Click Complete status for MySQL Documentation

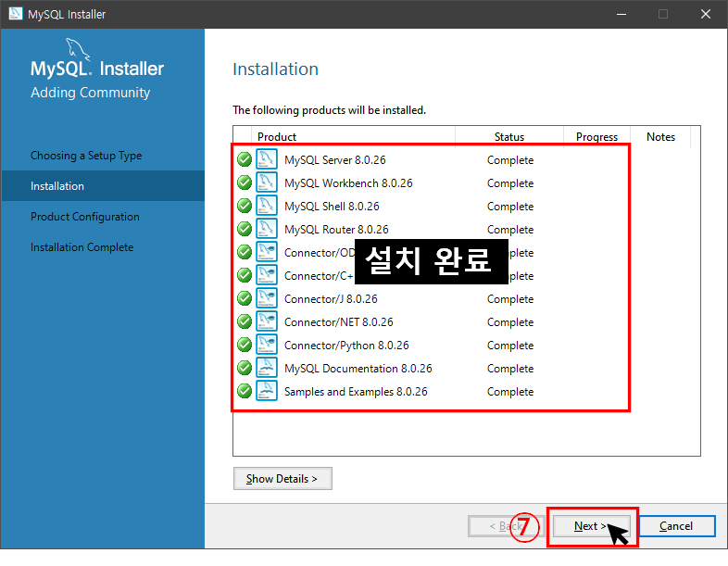[510, 369]
